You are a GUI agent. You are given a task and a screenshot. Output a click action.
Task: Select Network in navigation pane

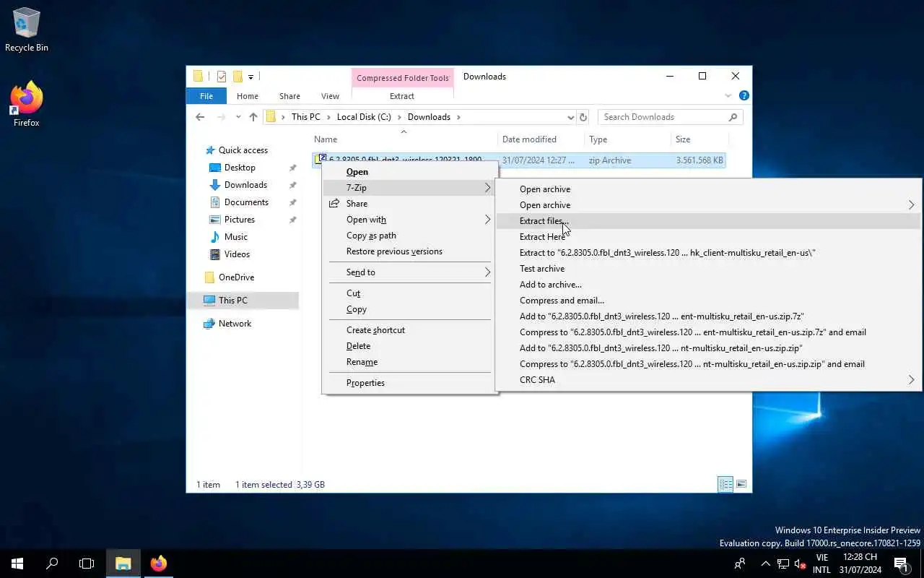[235, 324]
